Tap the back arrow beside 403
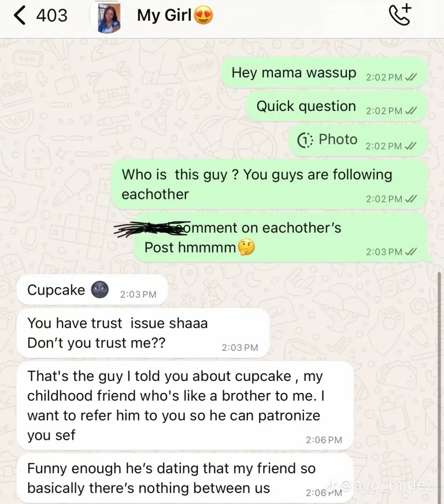This screenshot has height=504, width=444. click(20, 16)
